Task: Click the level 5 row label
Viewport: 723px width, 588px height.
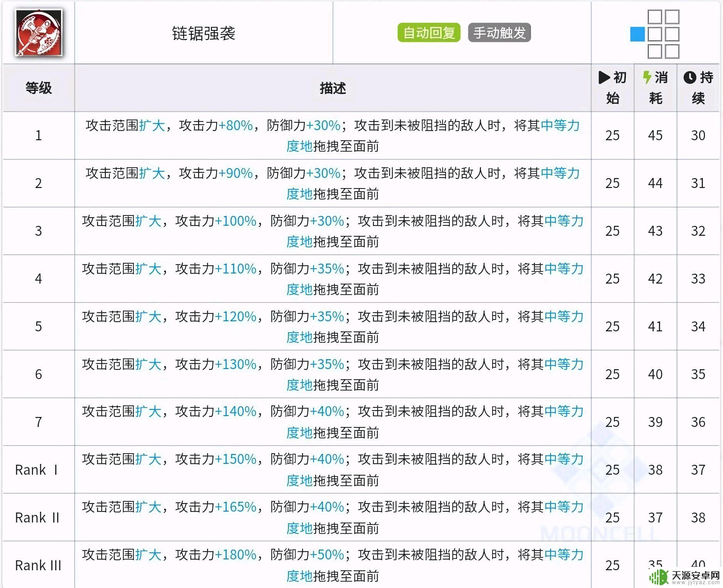Action: (x=39, y=327)
